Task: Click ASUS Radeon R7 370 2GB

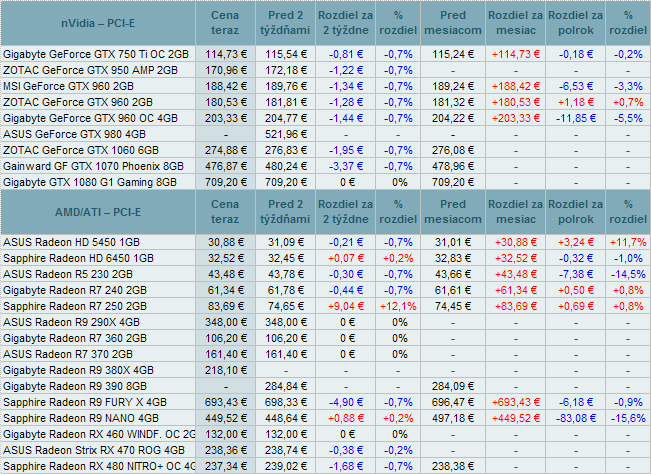Action: [x=68, y=354]
